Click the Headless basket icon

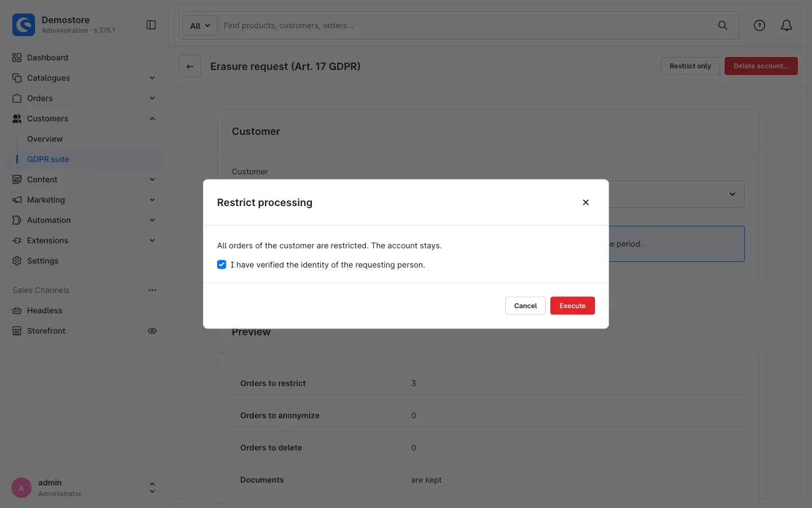[17, 310]
